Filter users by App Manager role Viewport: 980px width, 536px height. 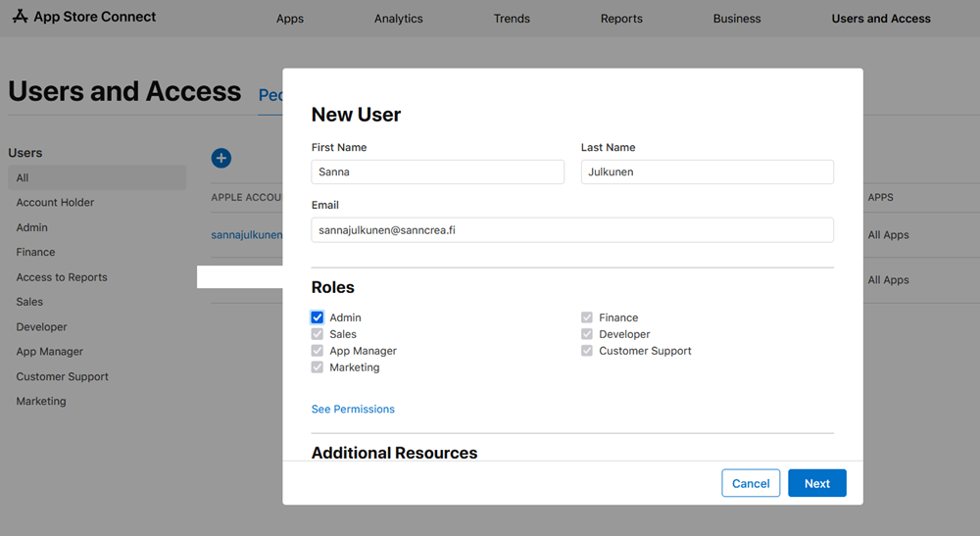click(x=49, y=352)
